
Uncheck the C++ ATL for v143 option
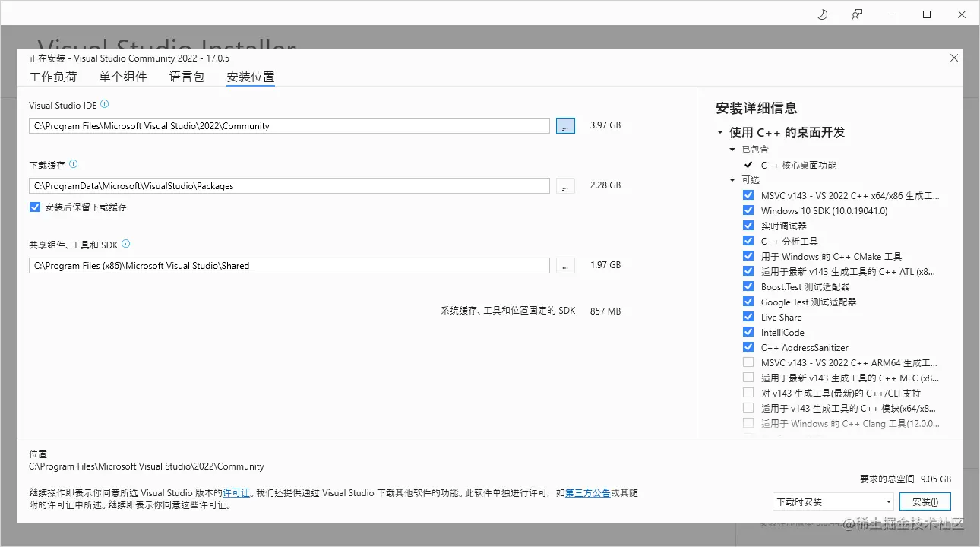(748, 271)
